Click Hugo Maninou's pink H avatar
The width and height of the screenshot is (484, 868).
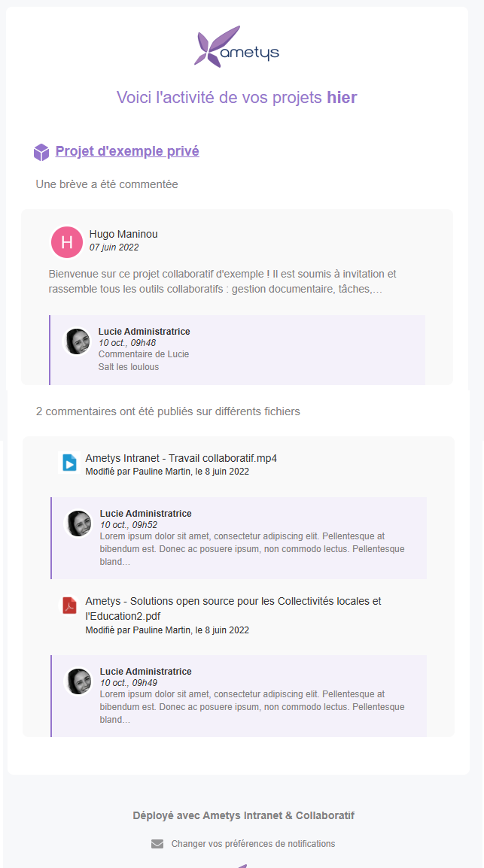coord(67,241)
